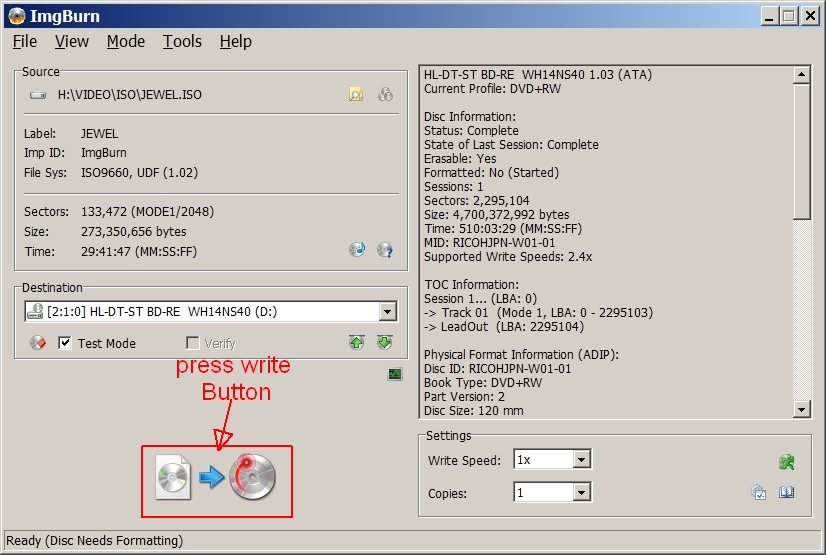Click the image information globe icon
Screen dimensions: 826x555
(357, 249)
